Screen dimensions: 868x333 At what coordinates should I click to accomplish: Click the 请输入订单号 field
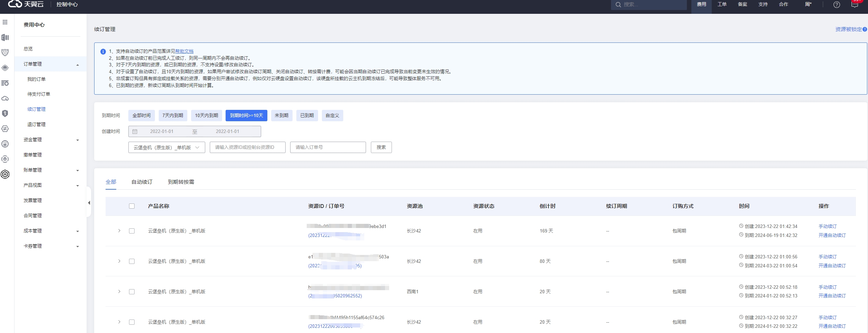pos(328,148)
